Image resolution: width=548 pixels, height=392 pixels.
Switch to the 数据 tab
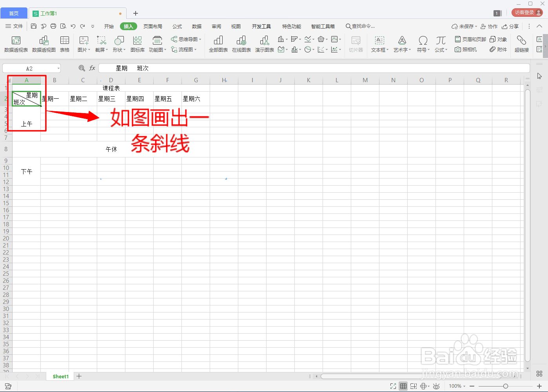click(x=197, y=26)
